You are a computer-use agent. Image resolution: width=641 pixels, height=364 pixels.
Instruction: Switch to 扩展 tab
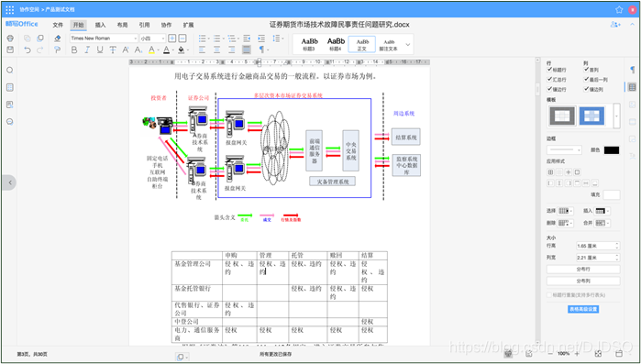[x=189, y=25]
